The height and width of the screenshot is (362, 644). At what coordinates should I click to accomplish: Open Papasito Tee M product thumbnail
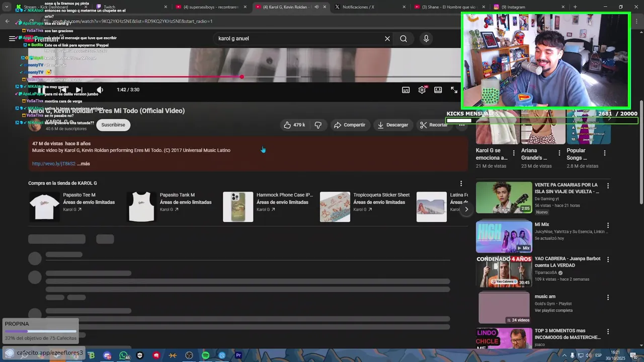point(44,207)
